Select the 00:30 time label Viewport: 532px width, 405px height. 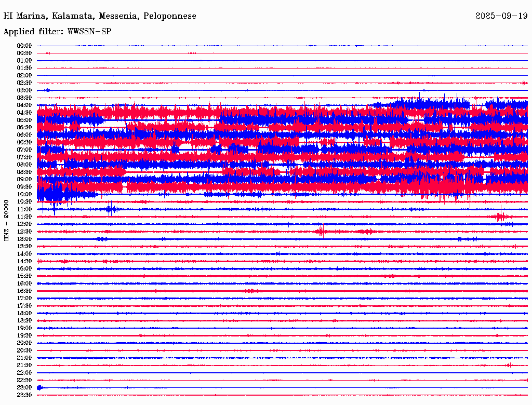tap(24, 53)
